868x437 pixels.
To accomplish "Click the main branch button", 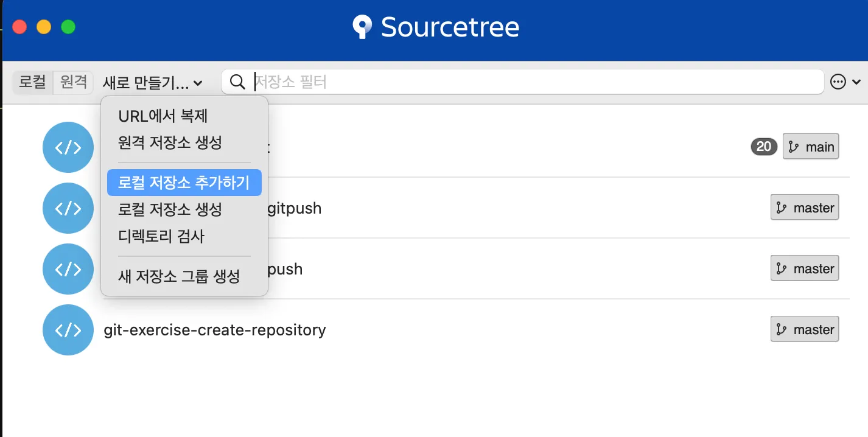I will [x=811, y=147].
